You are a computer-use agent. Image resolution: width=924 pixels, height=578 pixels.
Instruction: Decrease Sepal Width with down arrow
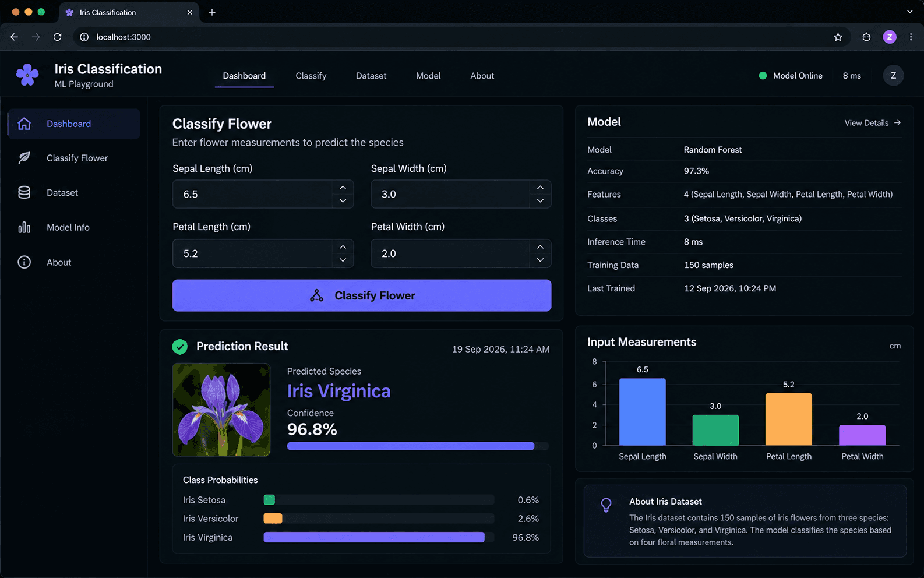coord(540,201)
